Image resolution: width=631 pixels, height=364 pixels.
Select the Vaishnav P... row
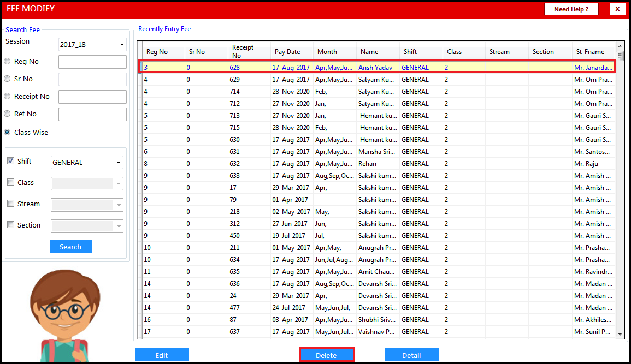pyautogui.click(x=377, y=332)
